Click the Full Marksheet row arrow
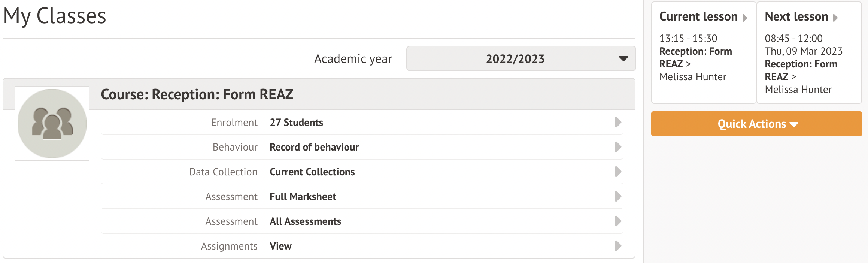 click(x=618, y=196)
